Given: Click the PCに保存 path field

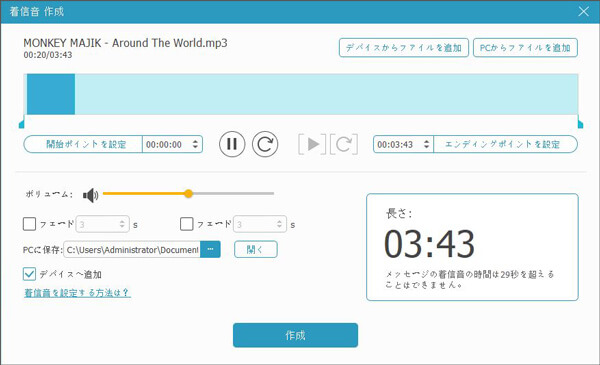Looking at the screenshot, I should coord(132,249).
